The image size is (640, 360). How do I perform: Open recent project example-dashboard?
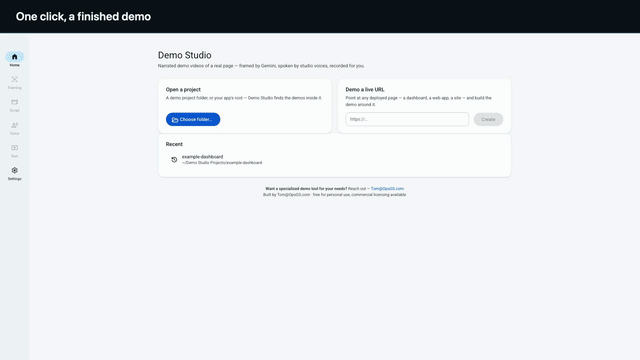[x=334, y=160]
